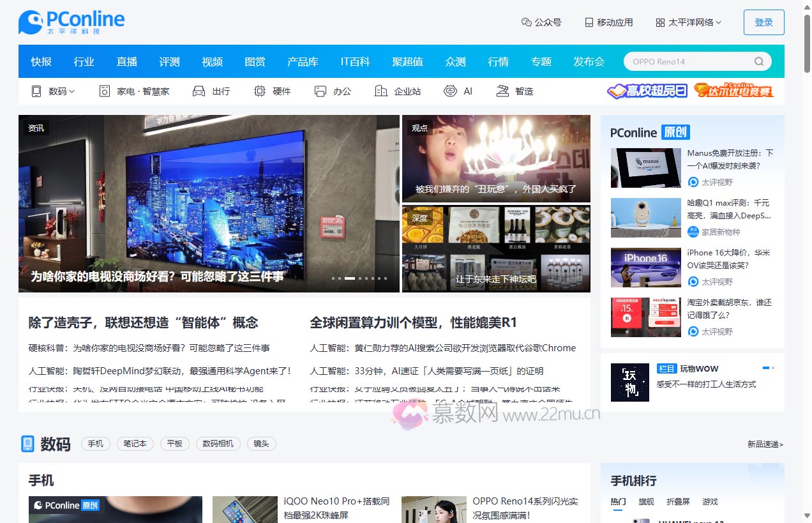The height and width of the screenshot is (523, 812).
Task: Click the 登录 login button
Action: click(763, 22)
